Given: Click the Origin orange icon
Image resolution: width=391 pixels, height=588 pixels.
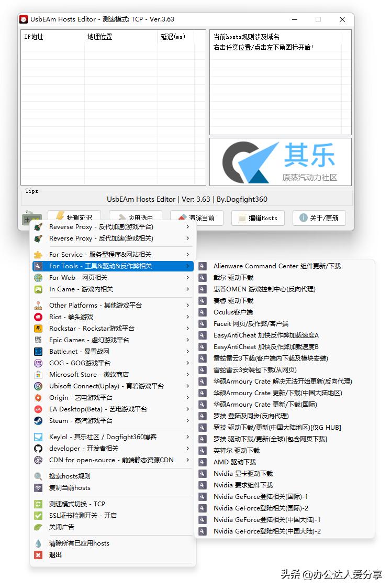Looking at the screenshot, I should [x=38, y=398].
